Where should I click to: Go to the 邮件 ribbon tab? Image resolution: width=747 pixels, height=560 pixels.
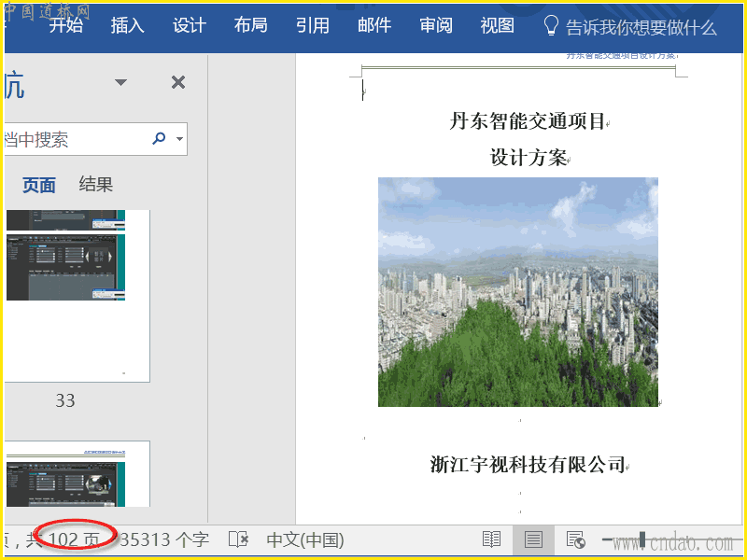pyautogui.click(x=374, y=25)
